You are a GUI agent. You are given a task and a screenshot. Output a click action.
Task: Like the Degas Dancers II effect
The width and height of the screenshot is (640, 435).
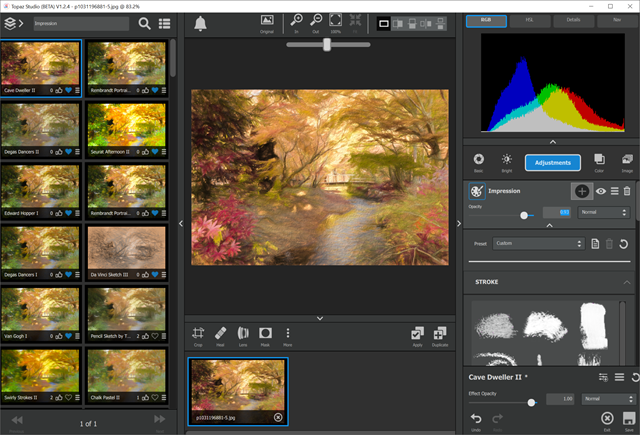point(59,152)
